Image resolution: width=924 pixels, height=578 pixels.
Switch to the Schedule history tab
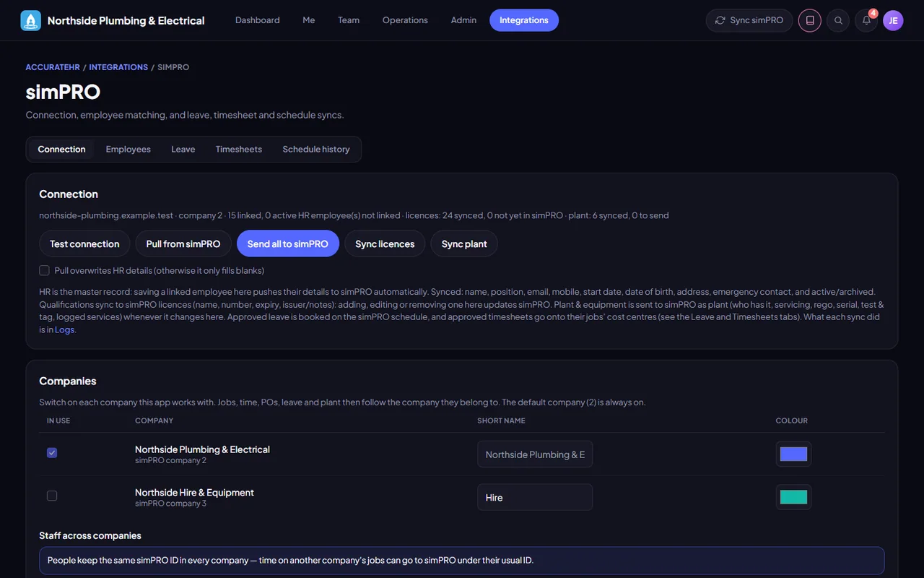click(x=316, y=150)
